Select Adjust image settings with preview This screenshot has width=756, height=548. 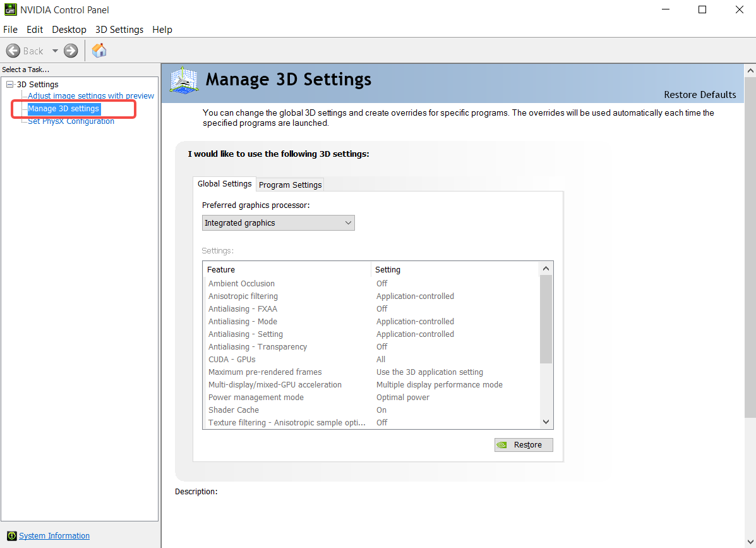[x=90, y=95]
